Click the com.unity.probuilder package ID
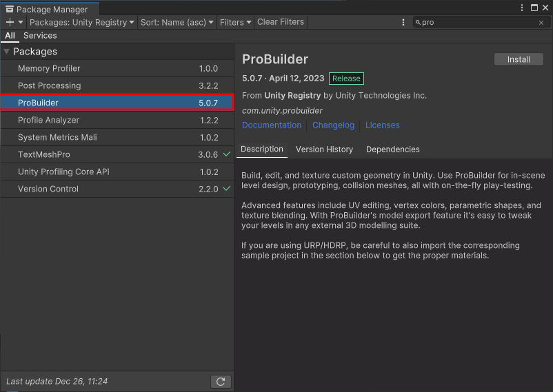This screenshot has width=553, height=392. click(282, 111)
